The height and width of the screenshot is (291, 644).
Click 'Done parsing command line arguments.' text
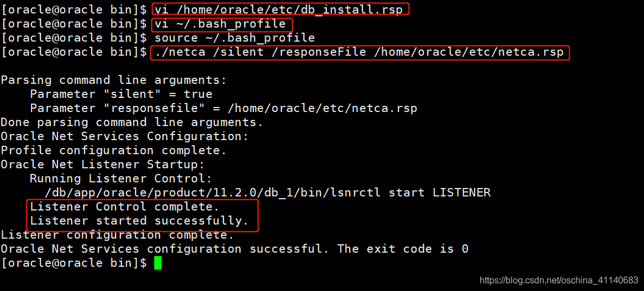(x=132, y=122)
